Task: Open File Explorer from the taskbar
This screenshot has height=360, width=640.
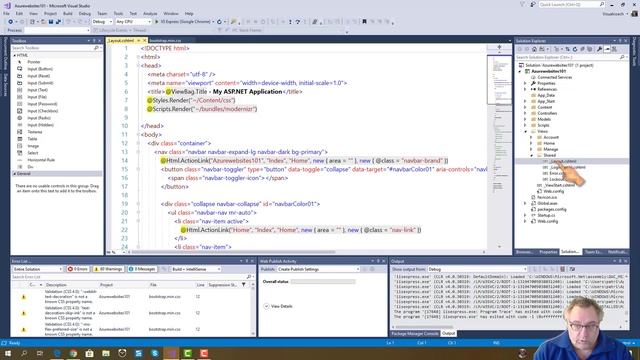Action: [x=106, y=353]
